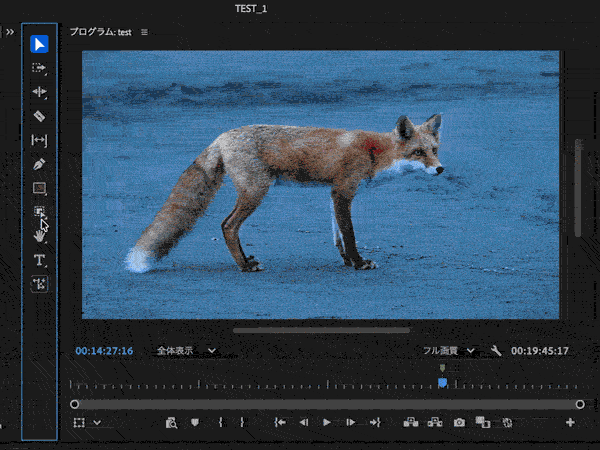Go to the In point

click(x=280, y=422)
